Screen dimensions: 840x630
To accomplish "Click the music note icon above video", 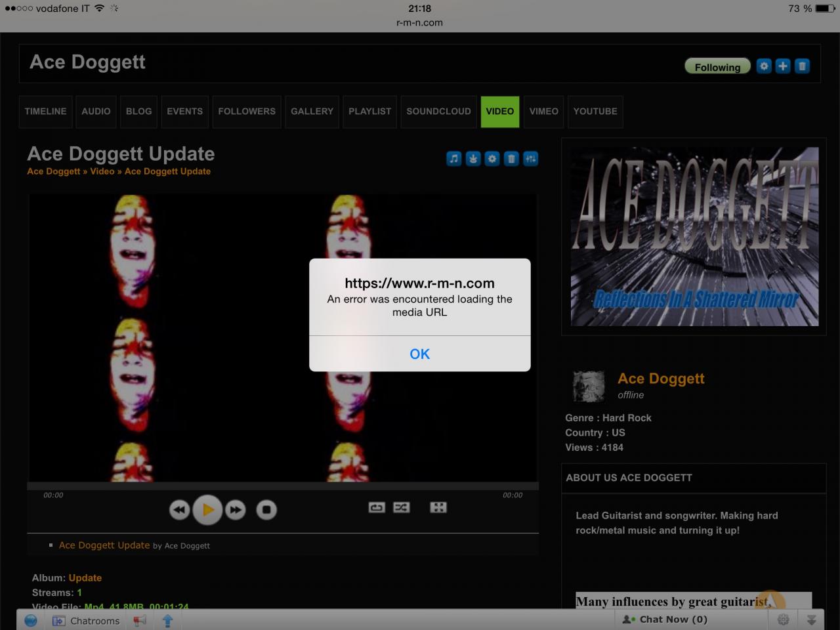I will (454, 158).
